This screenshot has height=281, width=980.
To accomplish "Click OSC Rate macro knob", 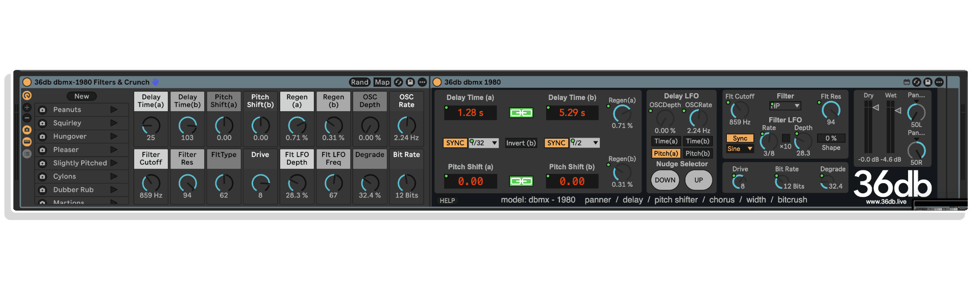I will point(406,125).
